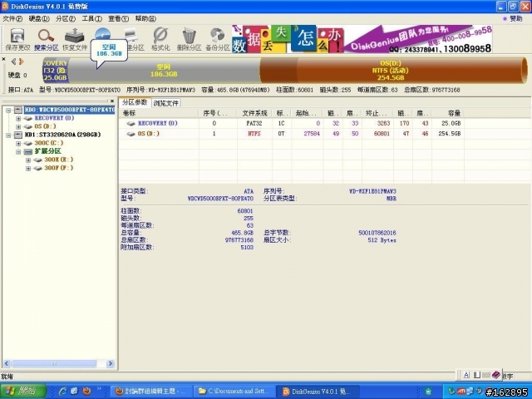The height and width of the screenshot is (399, 532).
Task: Click the Backup Partition toolbar icon
Action: [218, 39]
